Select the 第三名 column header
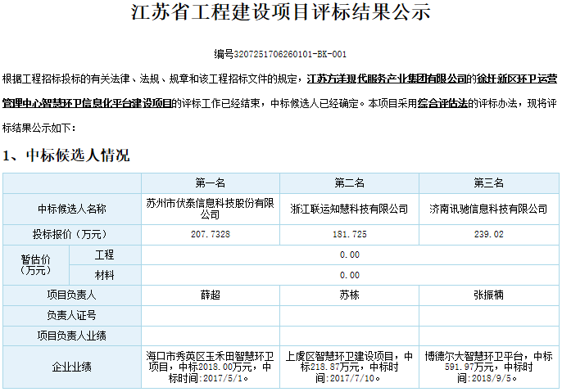Viewport: 562px width, 392px height. coord(489,182)
